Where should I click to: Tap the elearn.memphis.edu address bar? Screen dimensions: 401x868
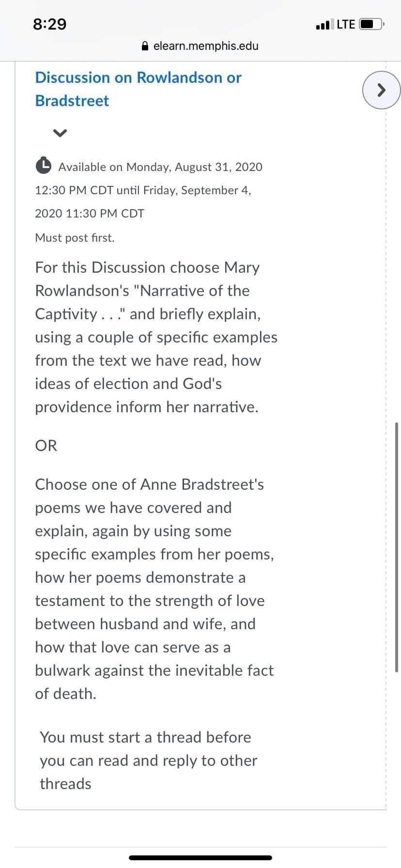coord(200,46)
